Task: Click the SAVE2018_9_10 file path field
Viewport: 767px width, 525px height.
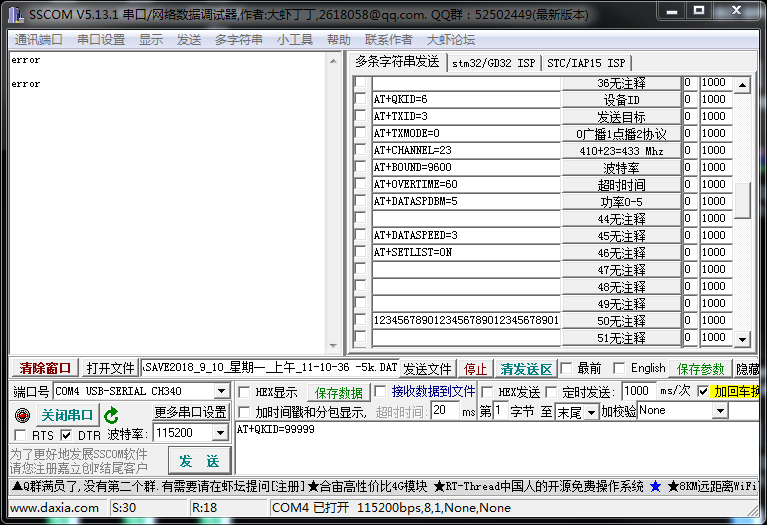Action: tap(270, 367)
